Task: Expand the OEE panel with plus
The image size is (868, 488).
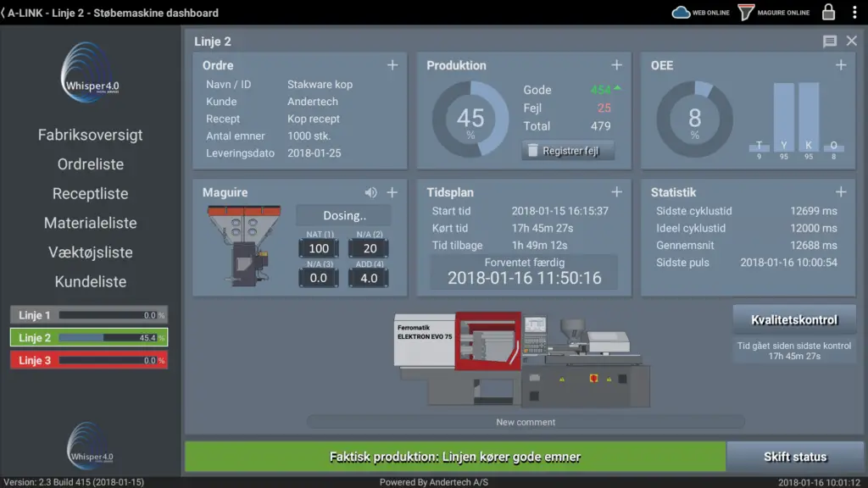Action: tap(841, 65)
